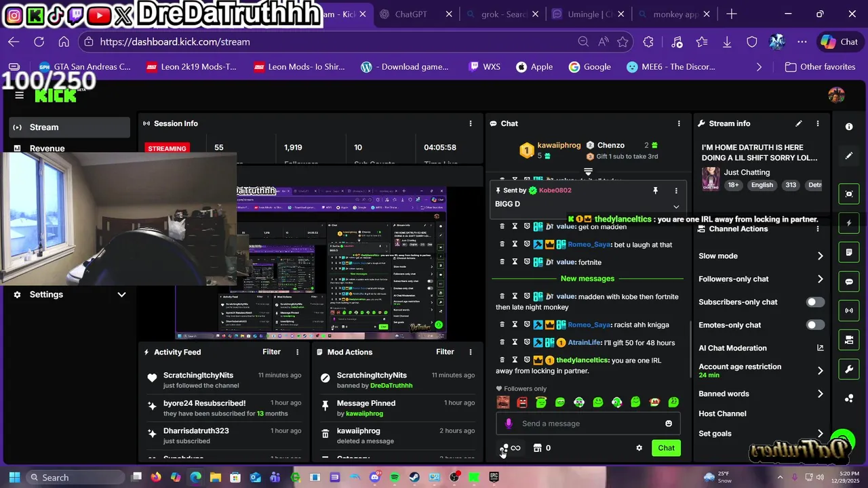Expand the Banned words section
This screenshot has height=488, width=868.
(x=820, y=394)
